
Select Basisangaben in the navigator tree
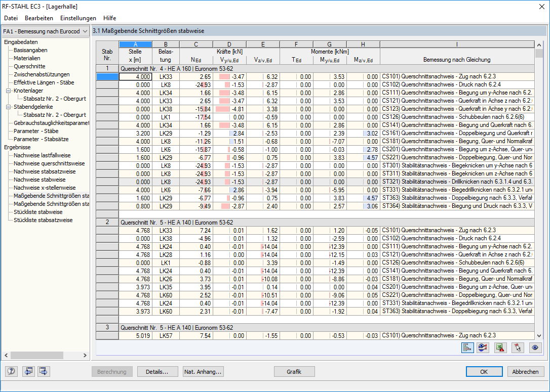(30, 50)
